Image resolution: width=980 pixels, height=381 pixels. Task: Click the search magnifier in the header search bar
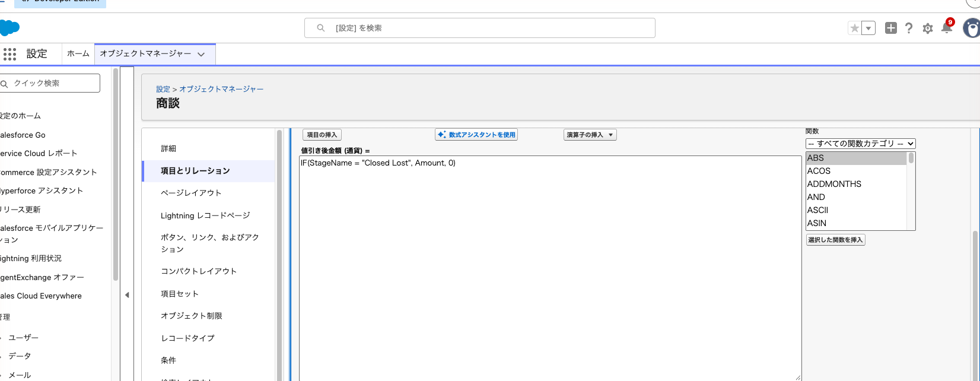[321, 28]
